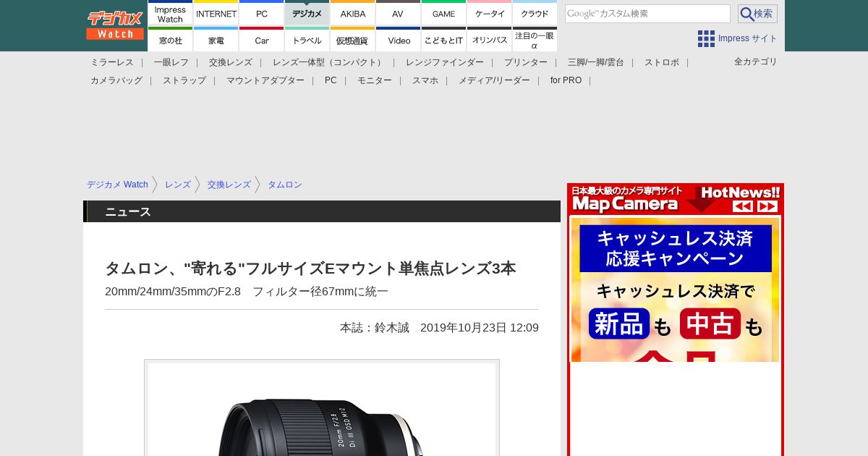This screenshot has height=456, width=868.
Task: Open the for PRO category
Action: [566, 80]
